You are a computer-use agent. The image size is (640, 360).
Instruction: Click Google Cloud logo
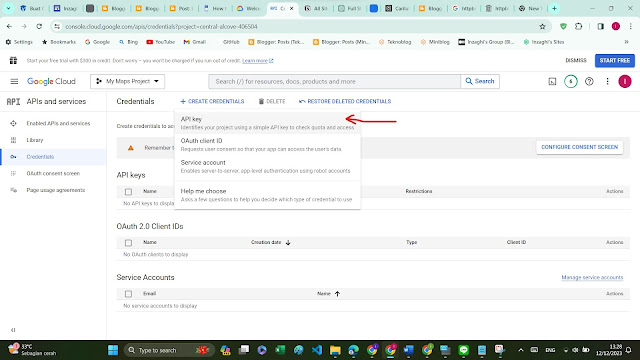[51, 81]
